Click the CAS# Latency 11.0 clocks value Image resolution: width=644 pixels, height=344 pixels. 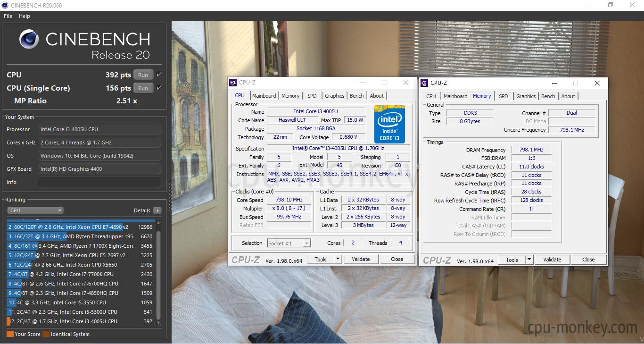(x=531, y=167)
